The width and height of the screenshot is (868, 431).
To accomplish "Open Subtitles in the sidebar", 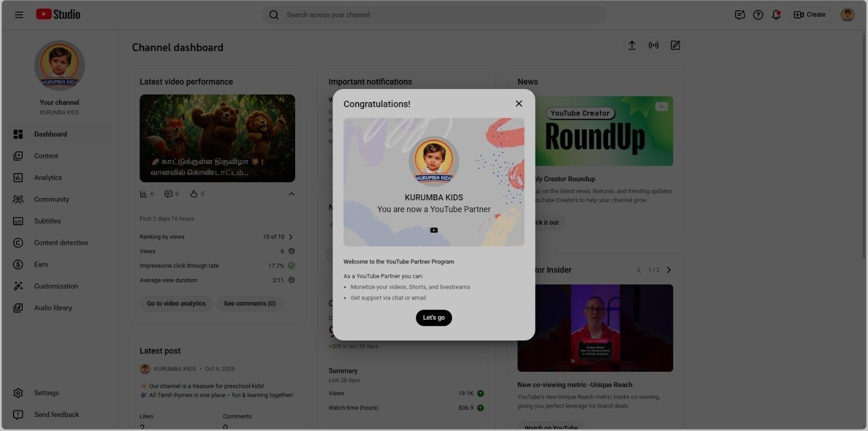I will click(59, 221).
